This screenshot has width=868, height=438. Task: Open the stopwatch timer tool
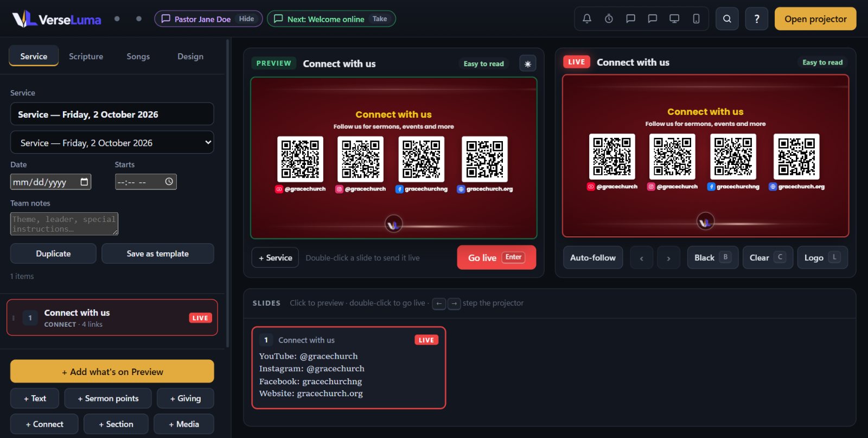pos(609,19)
